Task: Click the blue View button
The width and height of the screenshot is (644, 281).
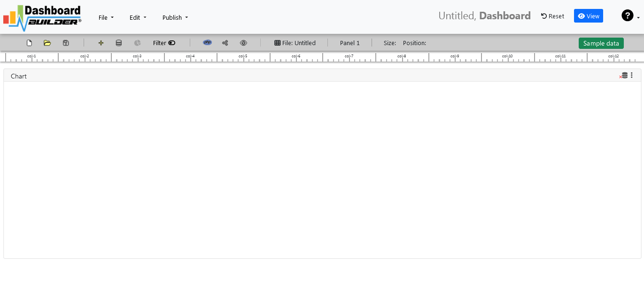Action: (588, 16)
